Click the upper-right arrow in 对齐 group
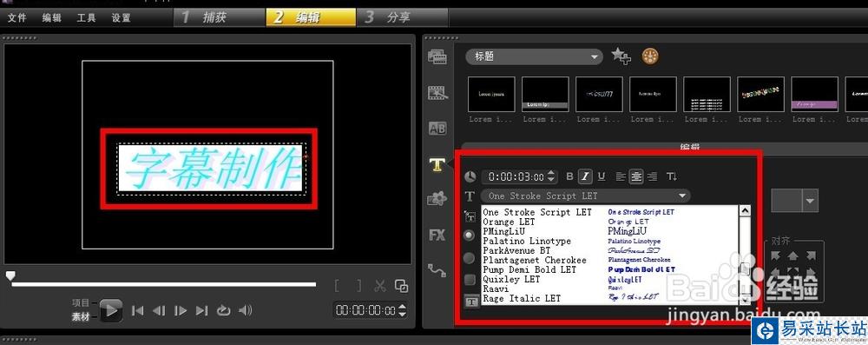The width and height of the screenshot is (868, 345). coord(811,255)
